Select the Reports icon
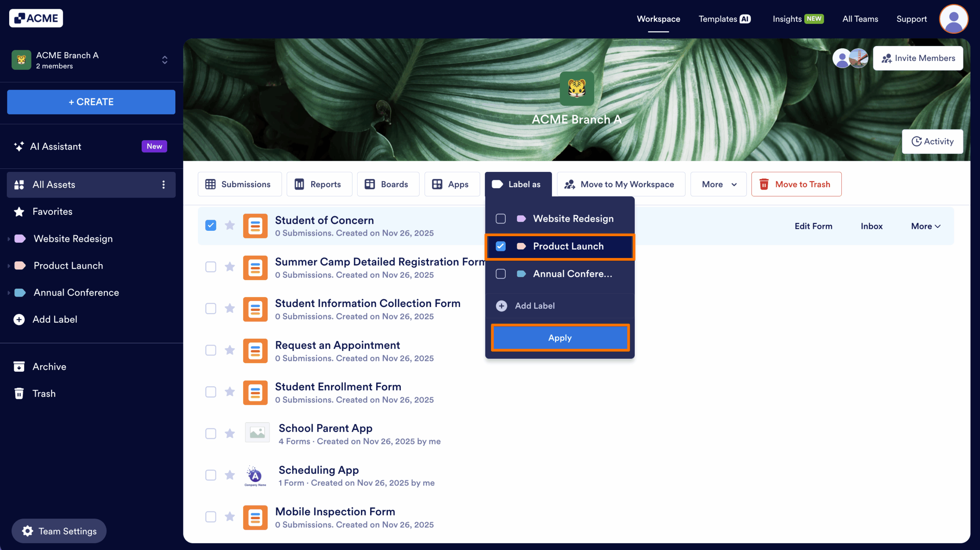The image size is (980, 550). pos(319,184)
